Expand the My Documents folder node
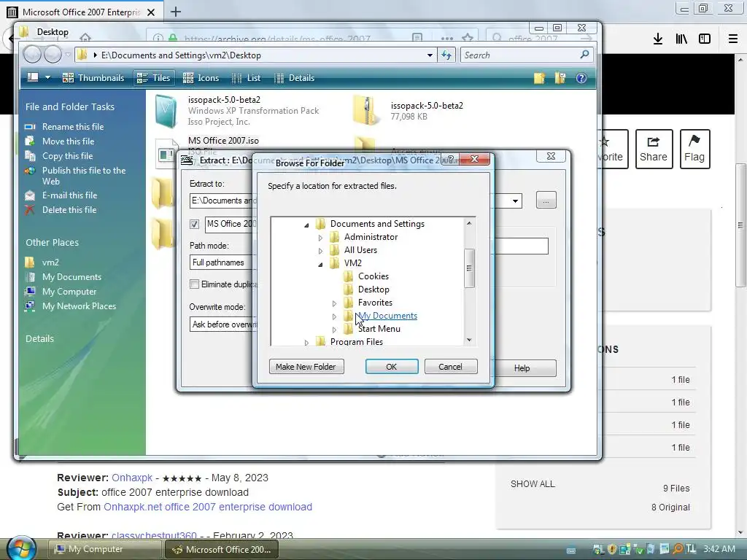 (334, 316)
